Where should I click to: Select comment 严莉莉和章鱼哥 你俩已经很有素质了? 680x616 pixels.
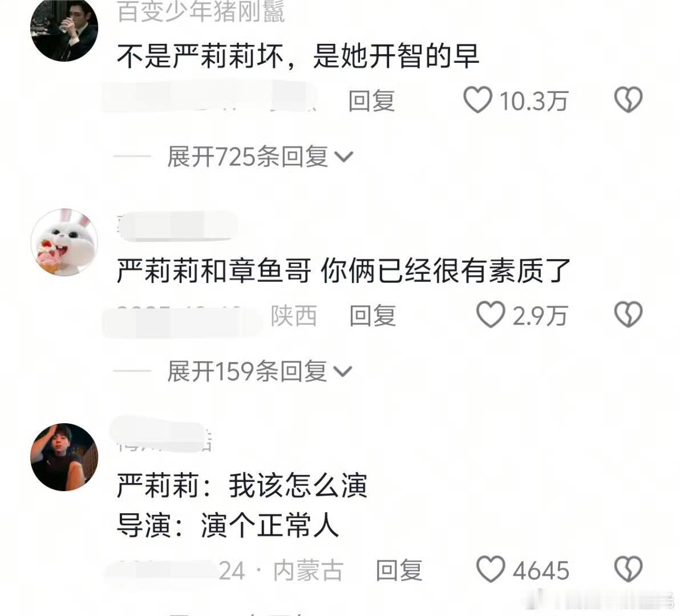click(343, 270)
